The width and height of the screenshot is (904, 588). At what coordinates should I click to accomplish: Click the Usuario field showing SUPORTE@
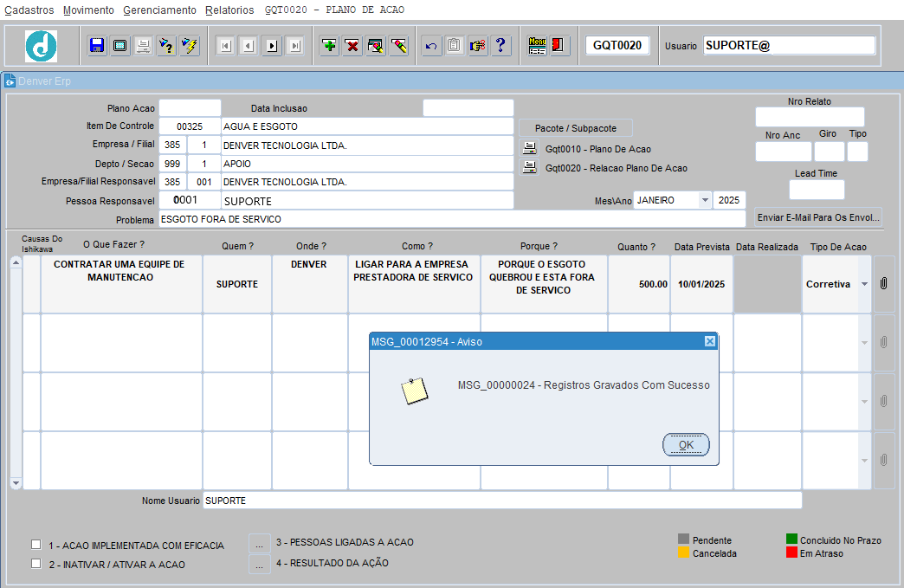789,46
